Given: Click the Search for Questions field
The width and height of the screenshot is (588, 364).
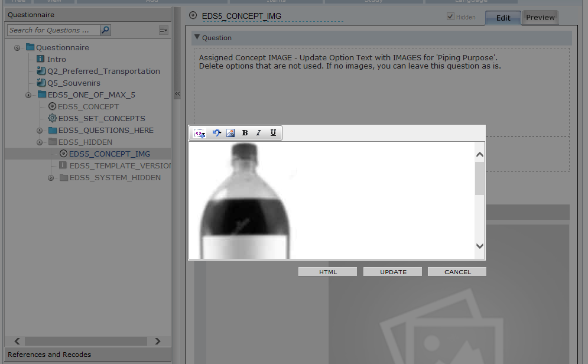Looking at the screenshot, I should (x=54, y=30).
